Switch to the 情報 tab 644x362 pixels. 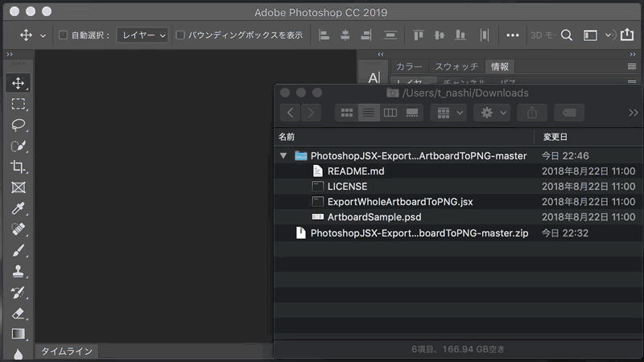[499, 67]
